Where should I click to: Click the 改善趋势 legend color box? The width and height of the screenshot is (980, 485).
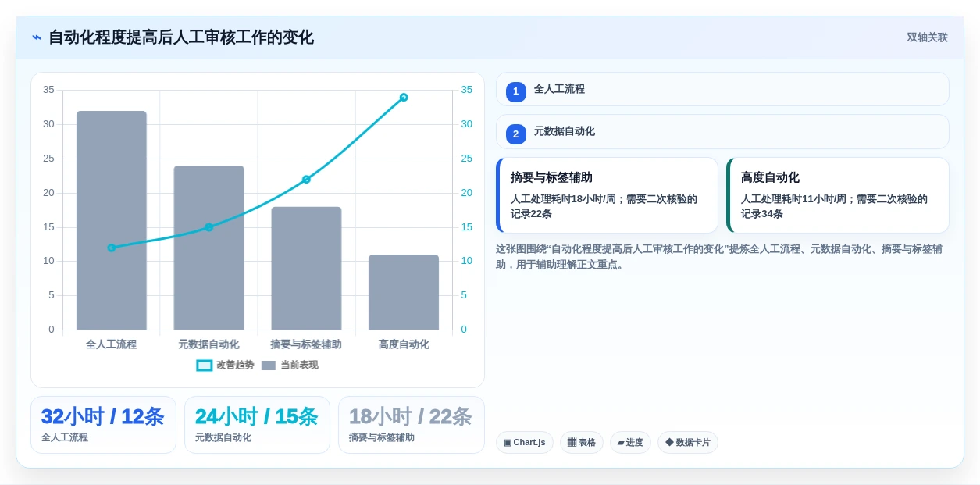[x=205, y=366]
